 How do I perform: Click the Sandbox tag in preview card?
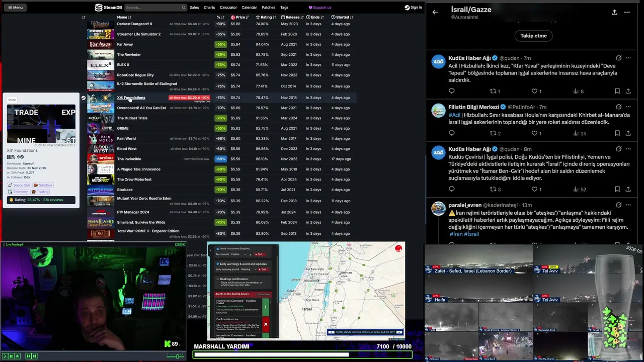[x=43, y=185]
